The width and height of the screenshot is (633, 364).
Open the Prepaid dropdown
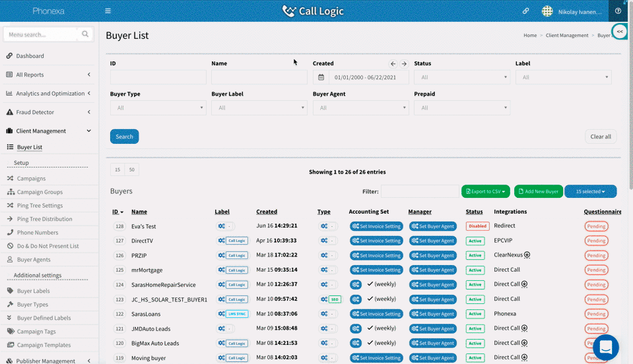(x=462, y=107)
